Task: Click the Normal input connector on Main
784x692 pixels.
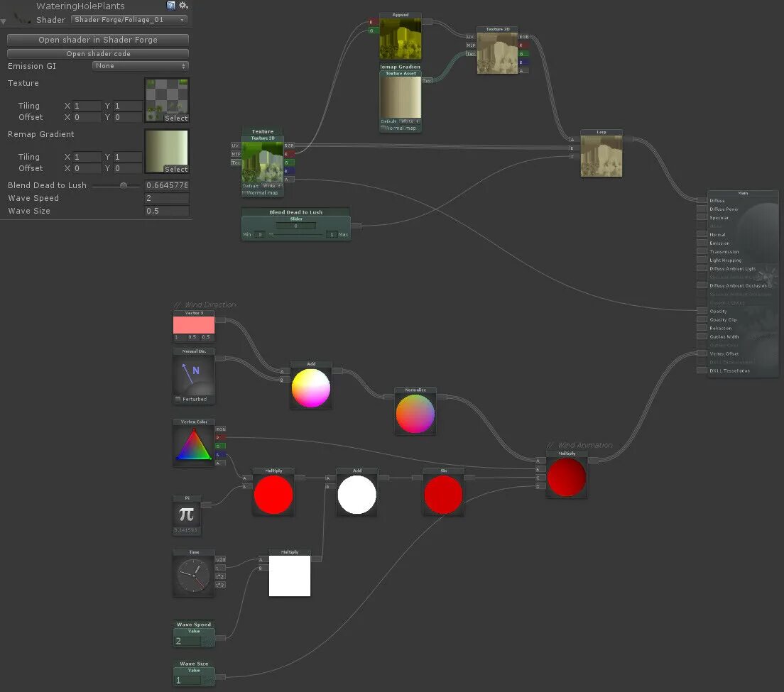Action: (702, 234)
